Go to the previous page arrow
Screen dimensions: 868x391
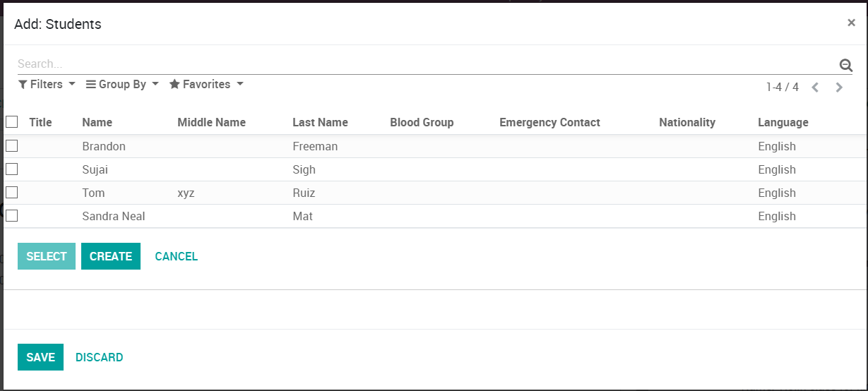click(815, 88)
